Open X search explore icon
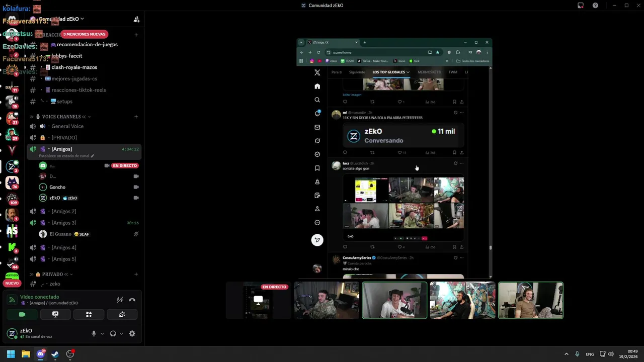Screen dimensions: 644x362 317,100
